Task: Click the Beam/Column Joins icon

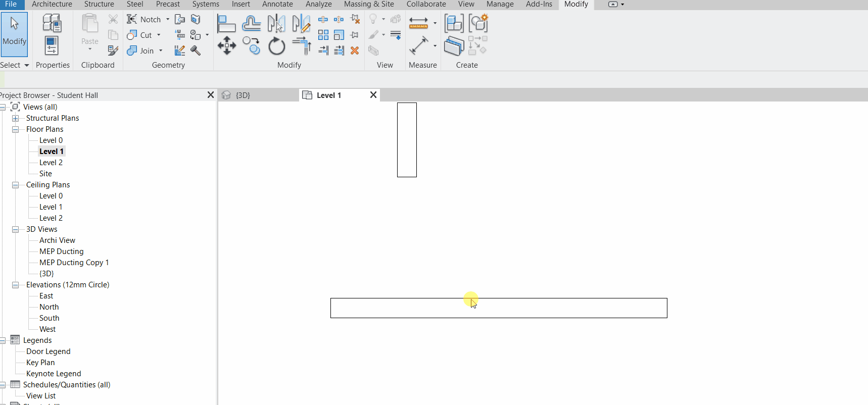Action: click(180, 35)
